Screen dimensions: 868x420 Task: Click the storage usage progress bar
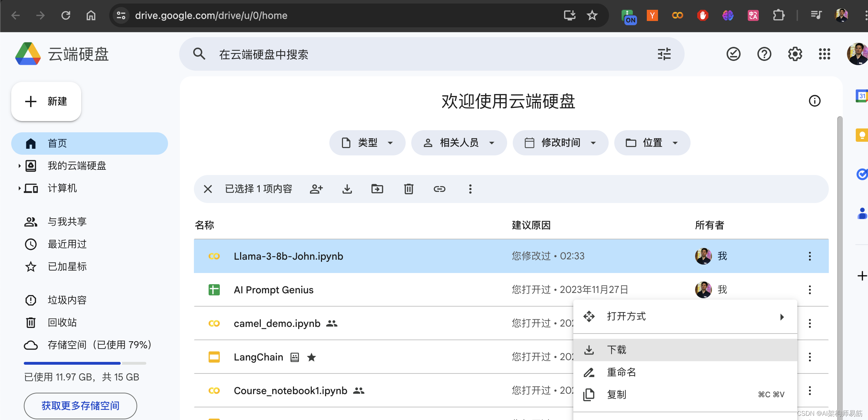click(x=85, y=363)
